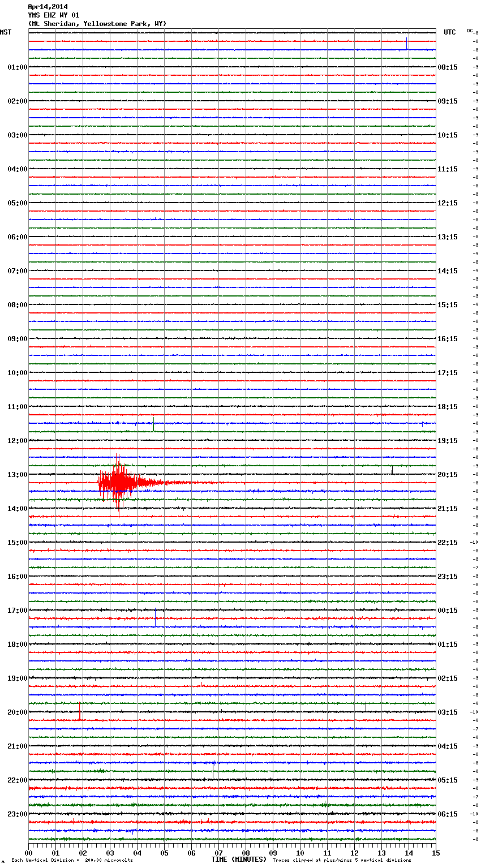Select the Apr14,2014 date header
The image size is (481, 868).
(48, 7)
